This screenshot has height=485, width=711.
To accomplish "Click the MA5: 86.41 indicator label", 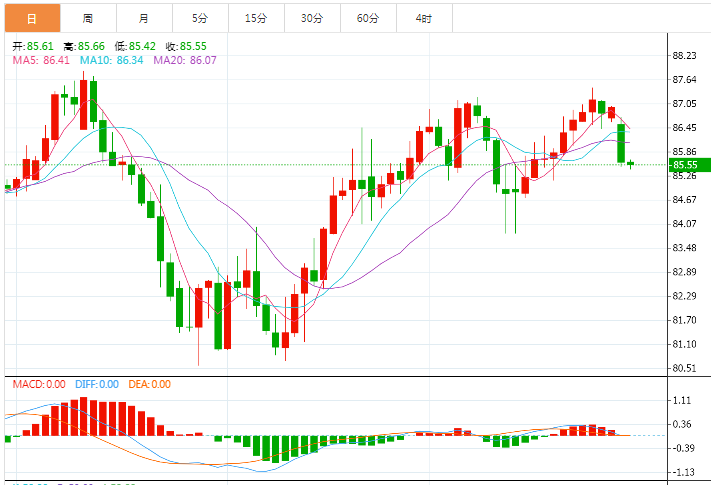I will click(41, 60).
